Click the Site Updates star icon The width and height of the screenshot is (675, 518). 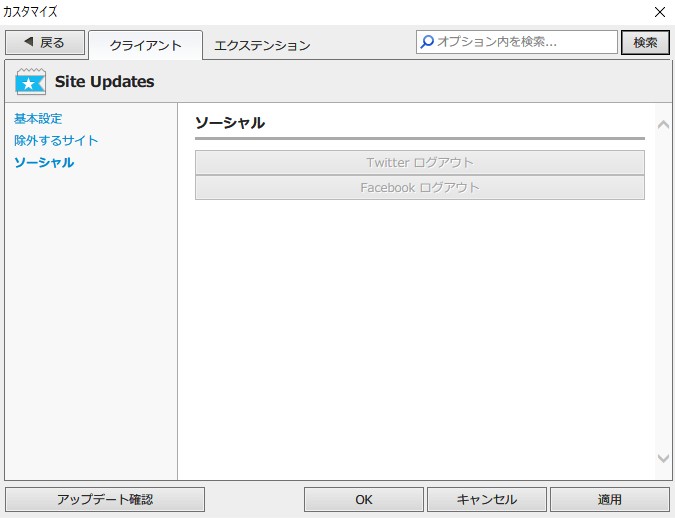point(30,81)
